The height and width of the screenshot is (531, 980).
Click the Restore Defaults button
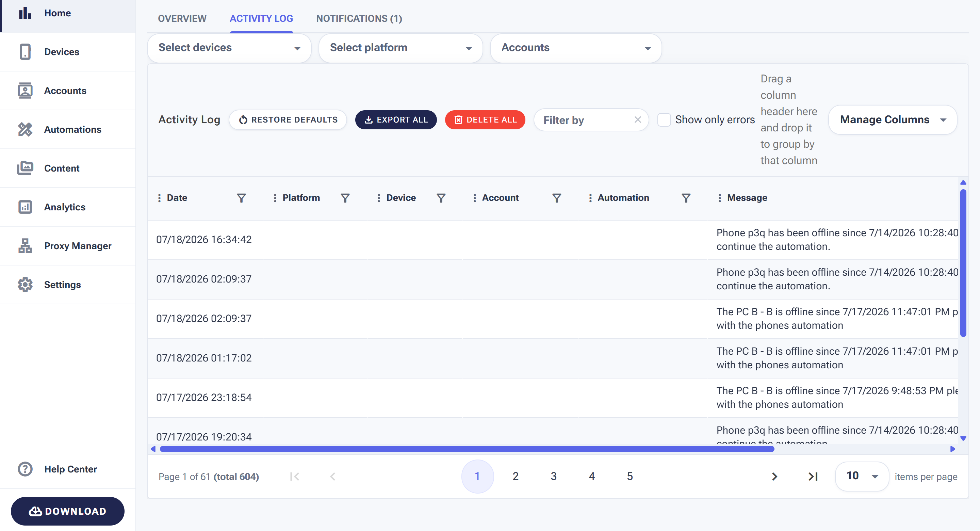[x=288, y=120]
